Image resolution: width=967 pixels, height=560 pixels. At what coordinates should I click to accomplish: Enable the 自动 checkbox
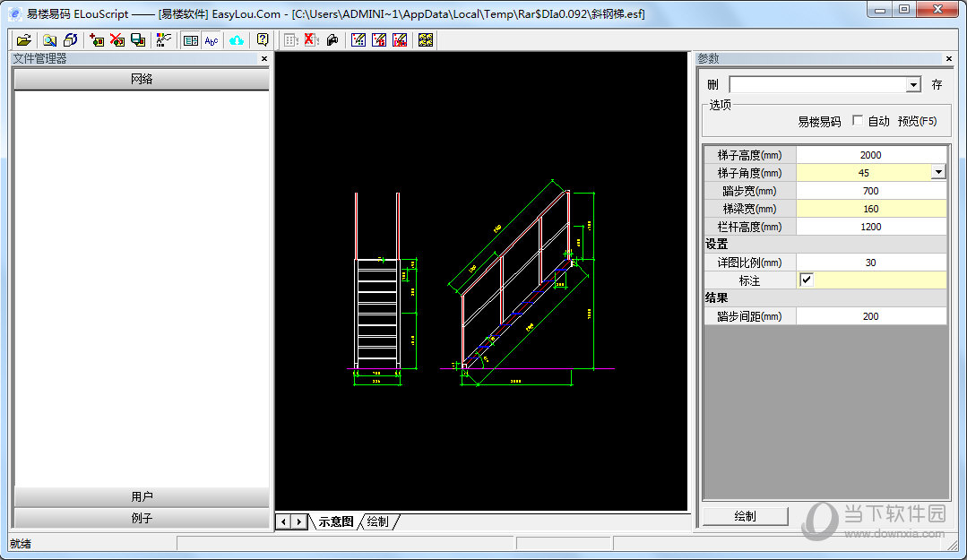tap(858, 120)
